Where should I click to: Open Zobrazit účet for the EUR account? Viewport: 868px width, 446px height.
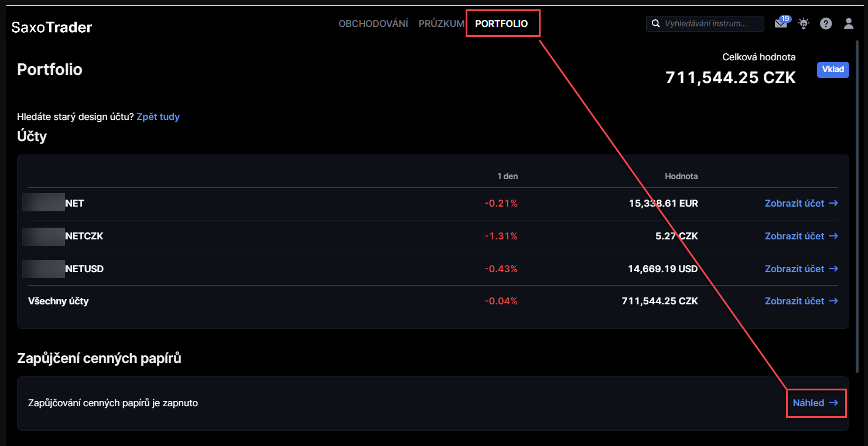point(801,203)
